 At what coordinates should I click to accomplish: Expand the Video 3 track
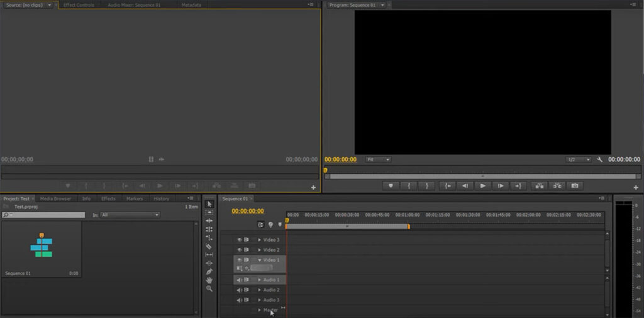pyautogui.click(x=259, y=240)
